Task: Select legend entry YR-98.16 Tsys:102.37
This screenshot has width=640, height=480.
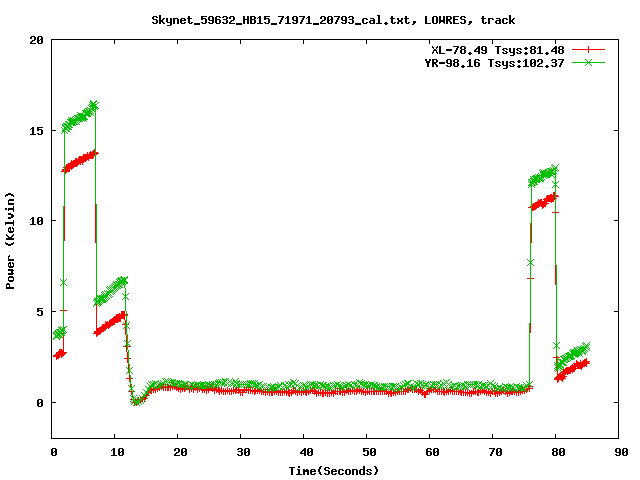Action: (x=494, y=63)
